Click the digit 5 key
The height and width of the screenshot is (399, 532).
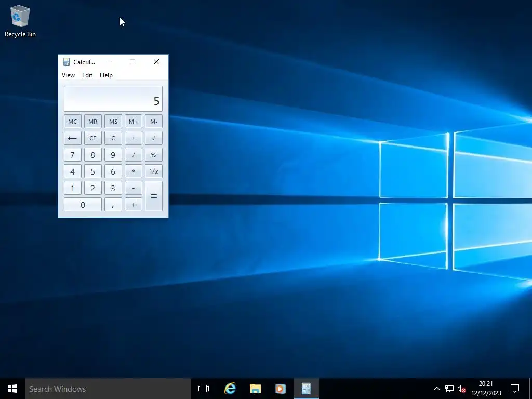[93, 171]
